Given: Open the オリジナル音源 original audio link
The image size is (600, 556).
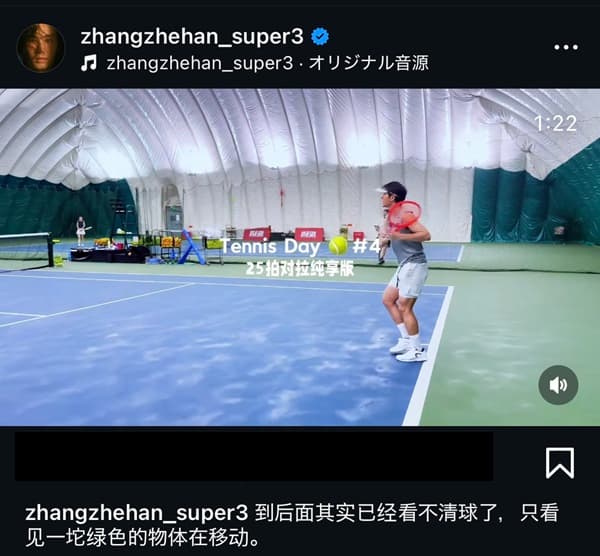Looking at the screenshot, I should coord(368,63).
